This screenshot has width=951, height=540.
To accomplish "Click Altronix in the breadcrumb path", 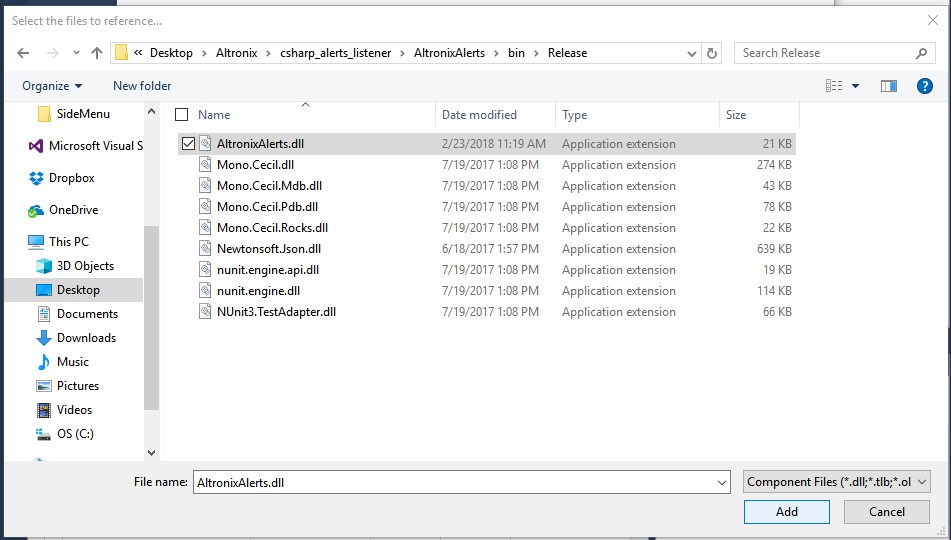I will [x=237, y=53].
